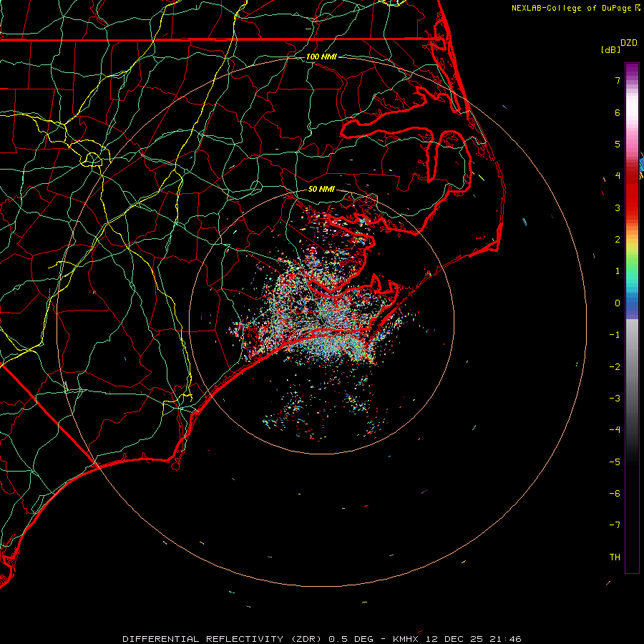Select the 50 NMI range ring label
Image resolution: width=644 pixels, height=644 pixels.
click(x=321, y=189)
